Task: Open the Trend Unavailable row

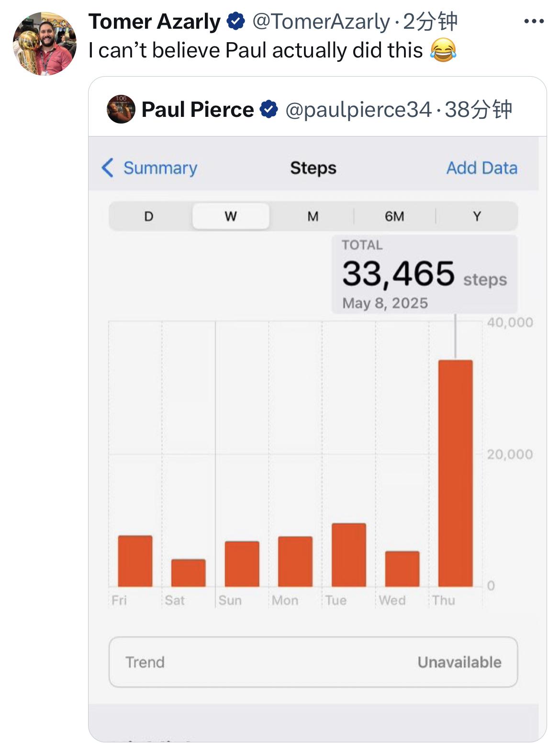Action: 313,662
